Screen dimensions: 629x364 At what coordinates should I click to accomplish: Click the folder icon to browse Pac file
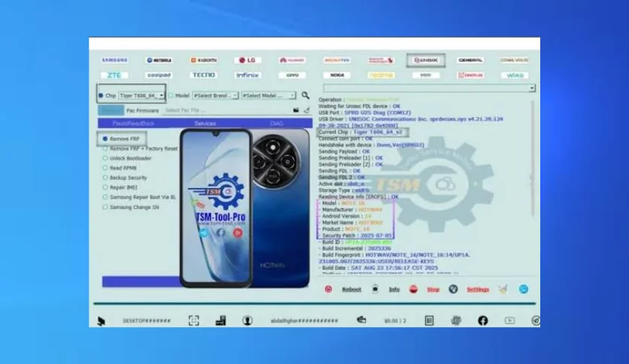pos(296,110)
